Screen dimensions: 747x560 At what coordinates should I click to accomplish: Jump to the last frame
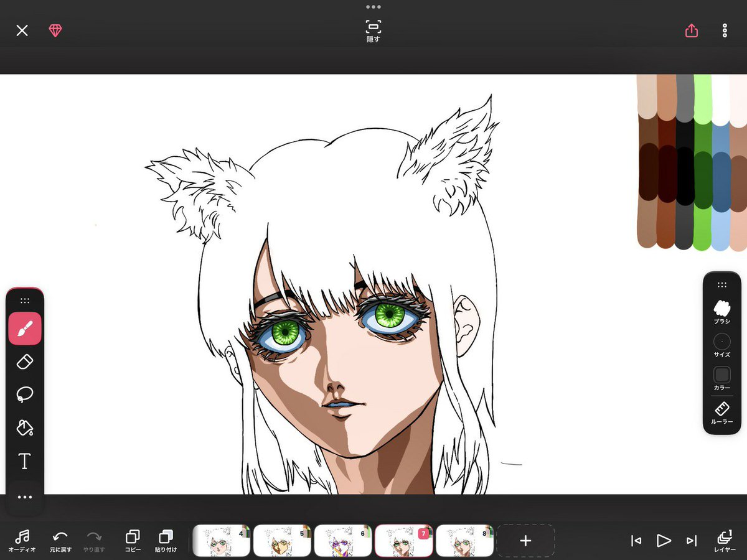point(691,541)
